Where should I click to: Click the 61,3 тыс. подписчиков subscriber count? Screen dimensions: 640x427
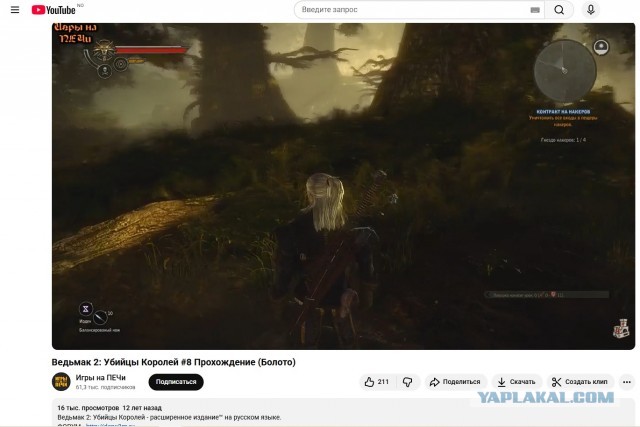click(105, 387)
